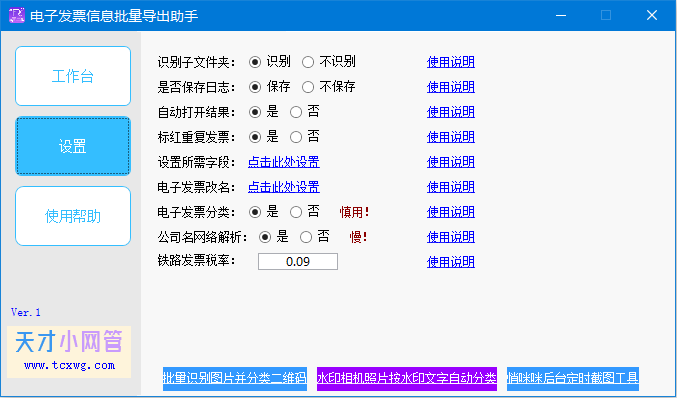Image resolution: width=677 pixels, height=398 pixels.
Task: Open 使用说明 link for 铁路发票税率
Action: pyautogui.click(x=451, y=262)
